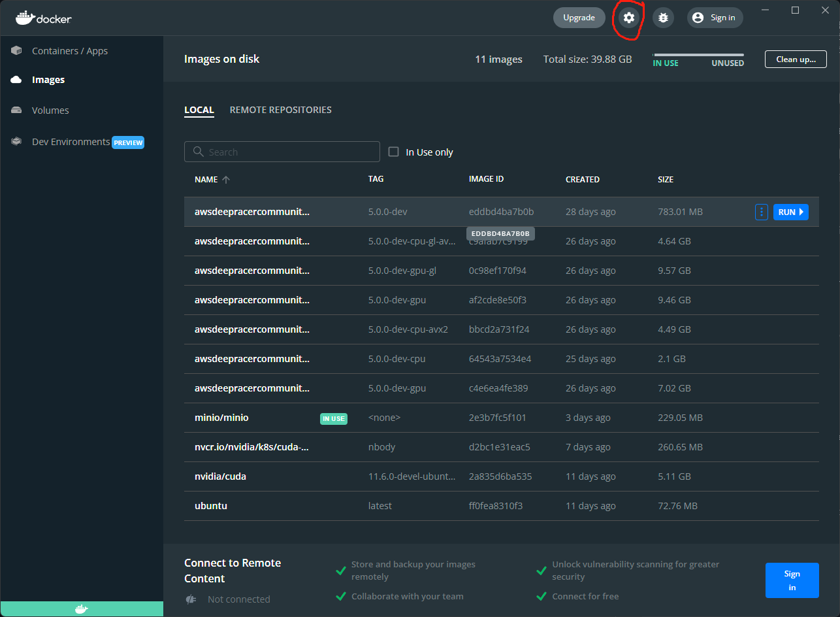This screenshot has height=617, width=840.
Task: Click the Upgrade button
Action: click(x=579, y=18)
